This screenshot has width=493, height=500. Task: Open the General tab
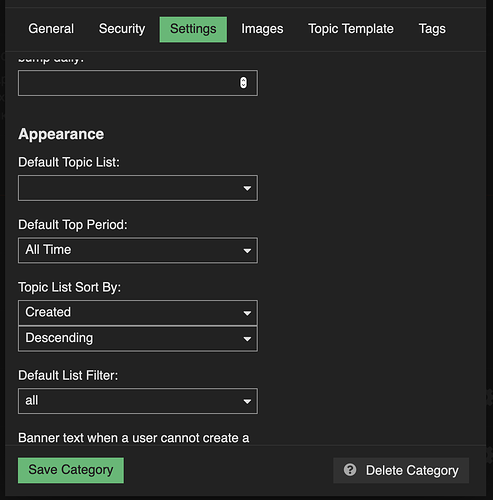[51, 29]
